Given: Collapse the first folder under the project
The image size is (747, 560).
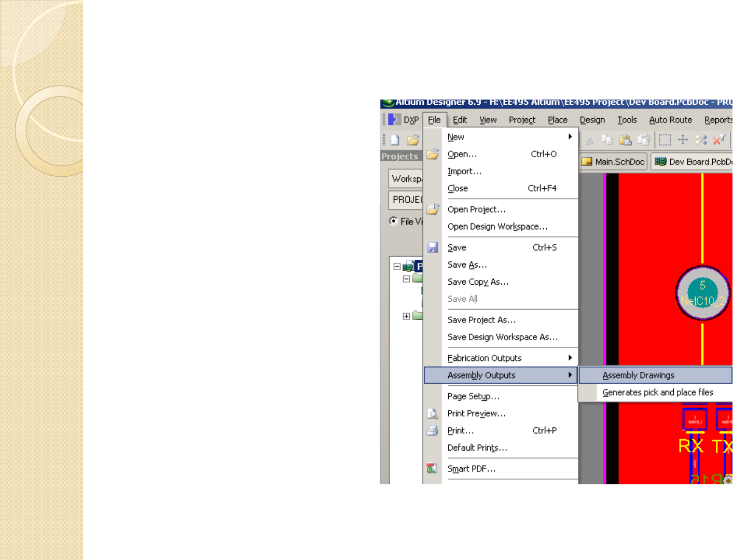Looking at the screenshot, I should (x=406, y=279).
